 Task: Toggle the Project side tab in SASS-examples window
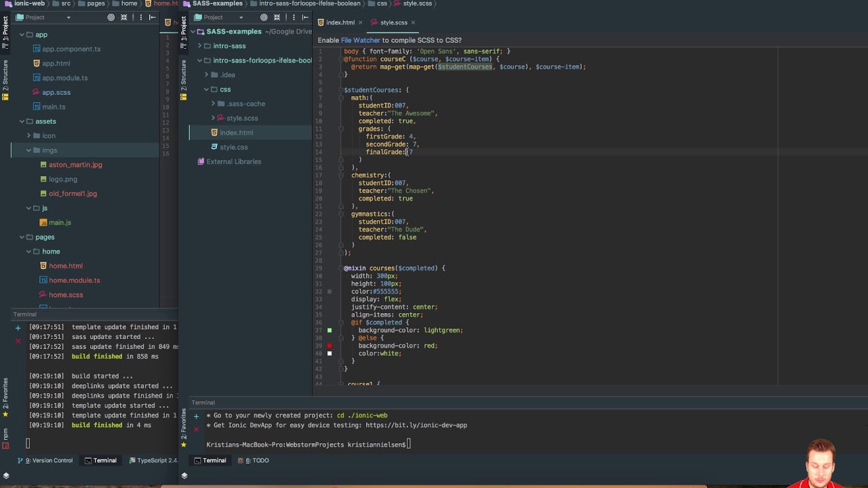[x=183, y=33]
